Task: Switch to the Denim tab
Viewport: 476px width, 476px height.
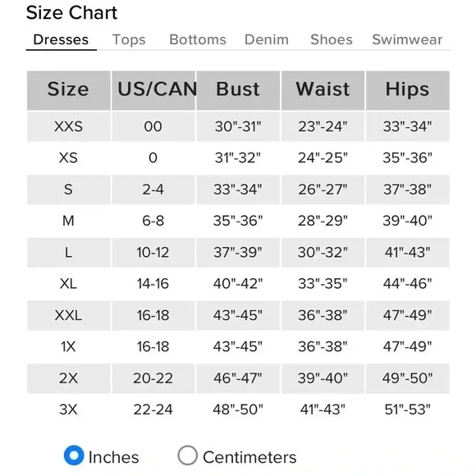Action: (x=267, y=39)
